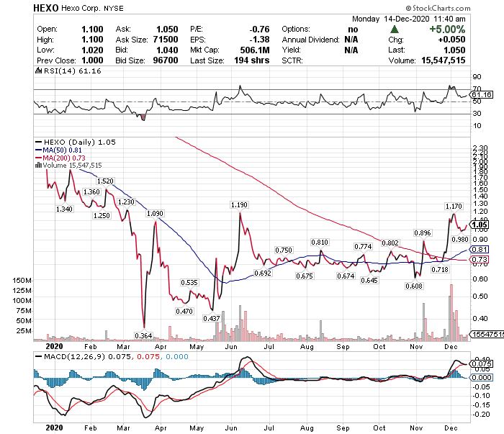Click the blue 0.81 MA axis tag
Image resolution: width=504 pixels, height=434 pixels.
tap(480, 250)
